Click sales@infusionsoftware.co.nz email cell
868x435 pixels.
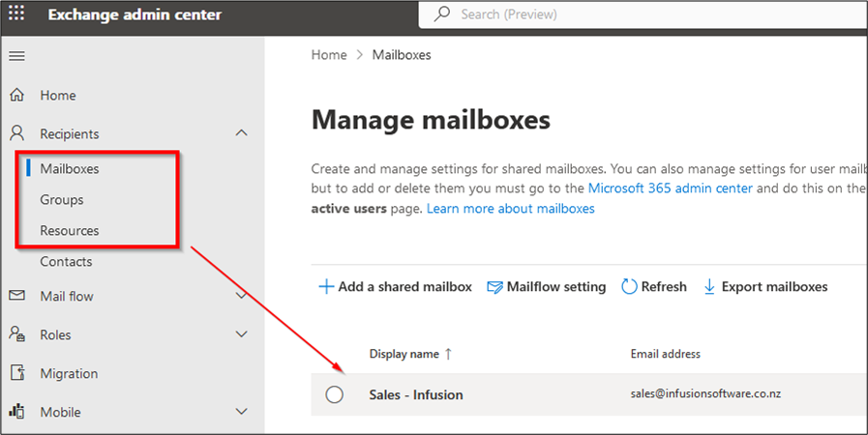tap(705, 394)
